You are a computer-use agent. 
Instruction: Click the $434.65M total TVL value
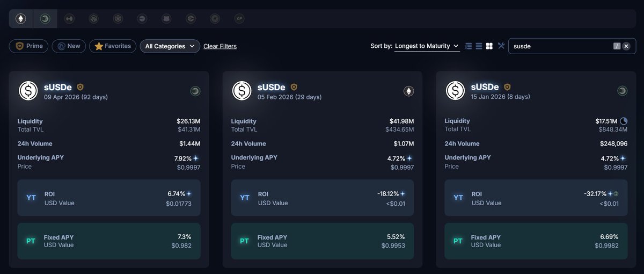coord(400,129)
